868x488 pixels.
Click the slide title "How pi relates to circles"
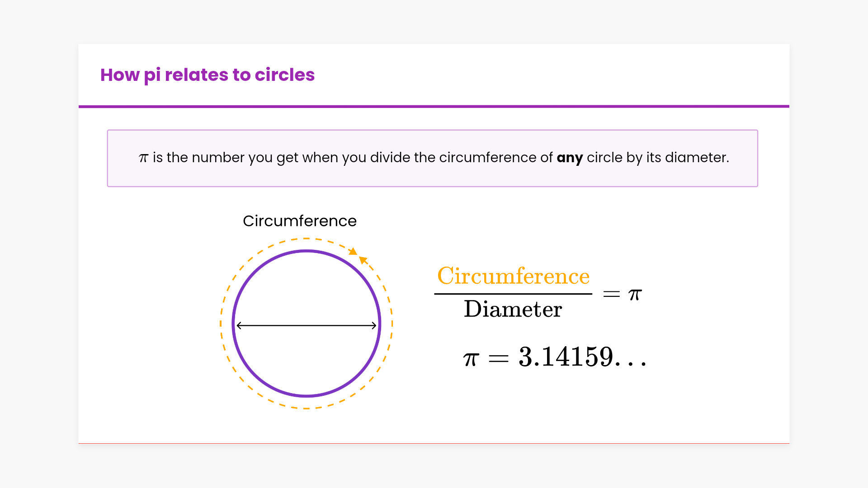click(x=207, y=75)
